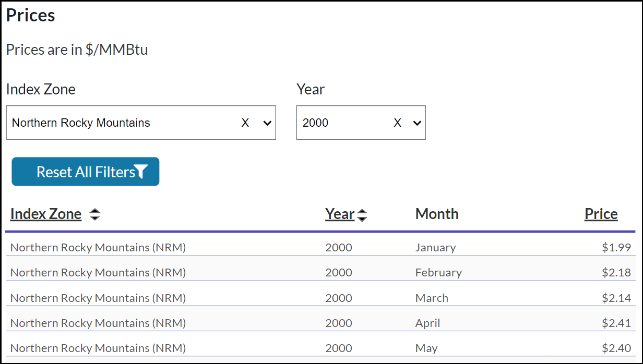The height and width of the screenshot is (364, 643).
Task: Clear the Year filter with X
Action: 398,123
